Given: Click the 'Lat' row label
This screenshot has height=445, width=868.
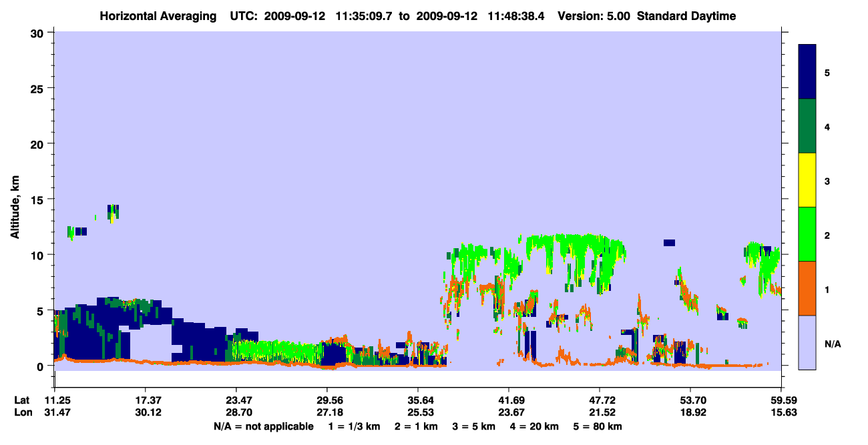Looking at the screenshot, I should click(21, 400).
